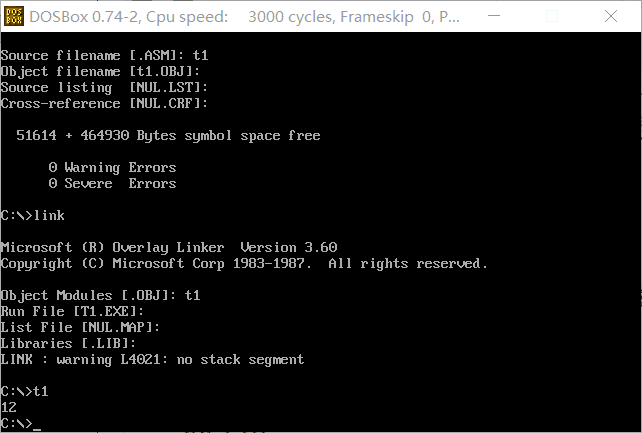Screen dimensions: 642x433
Task: Click the 'Object filename [t1.OBJ]' line
Action: 100,71
